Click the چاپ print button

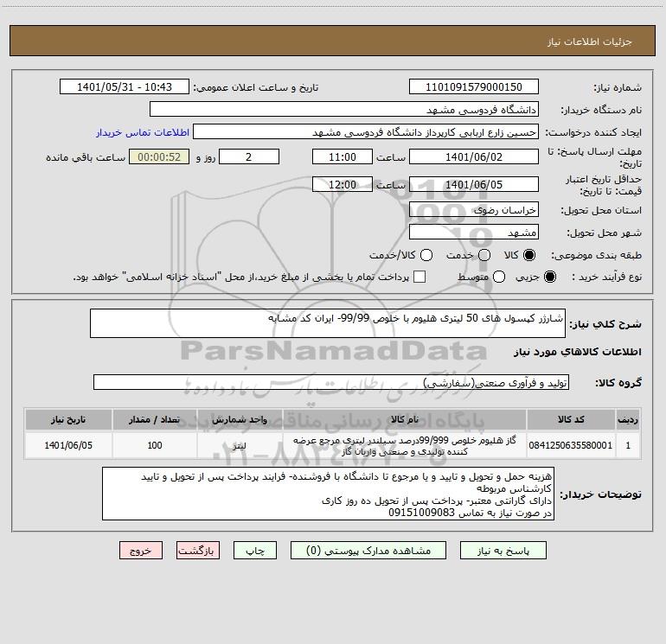pyautogui.click(x=255, y=551)
